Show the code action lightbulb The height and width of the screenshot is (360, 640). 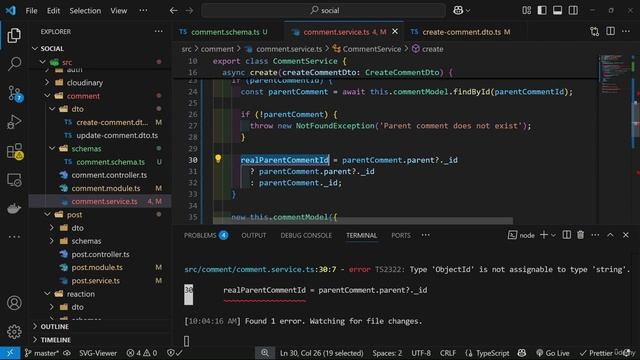(218, 159)
